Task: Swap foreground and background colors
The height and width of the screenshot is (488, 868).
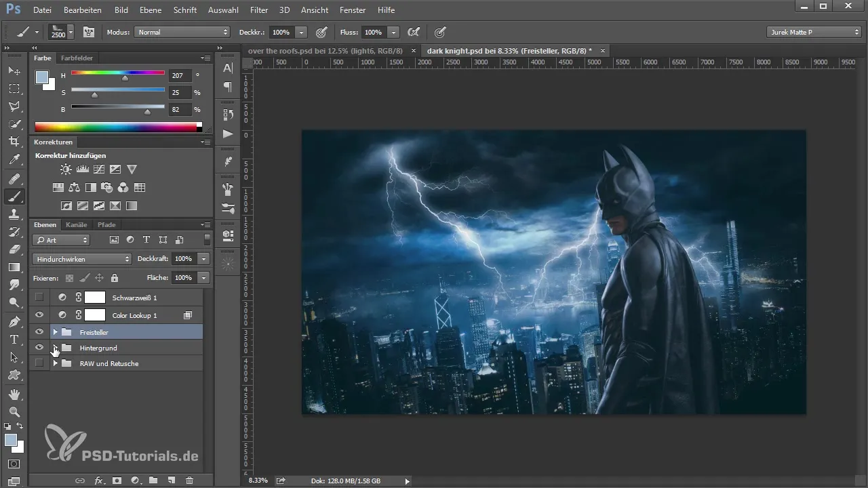Action: [20, 426]
